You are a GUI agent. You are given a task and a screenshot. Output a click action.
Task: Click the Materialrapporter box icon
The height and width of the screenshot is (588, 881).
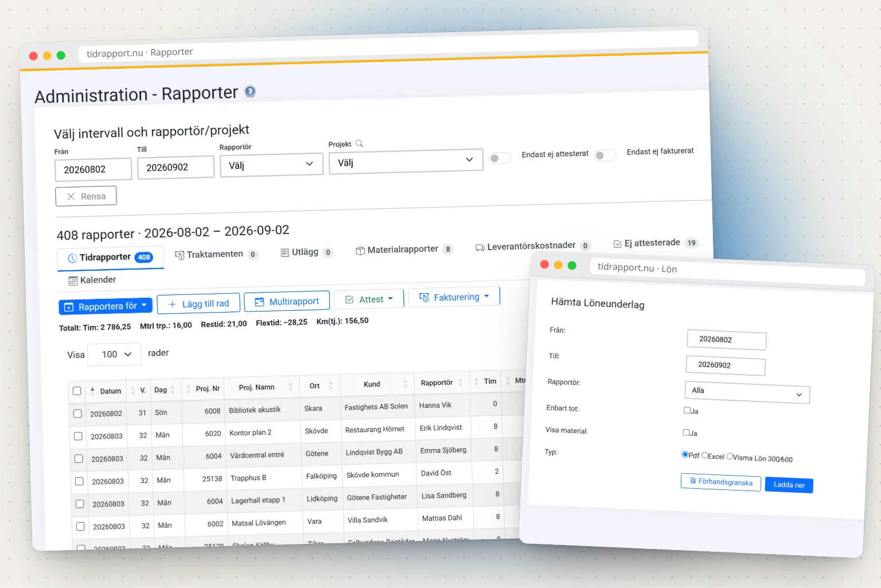pyautogui.click(x=360, y=250)
